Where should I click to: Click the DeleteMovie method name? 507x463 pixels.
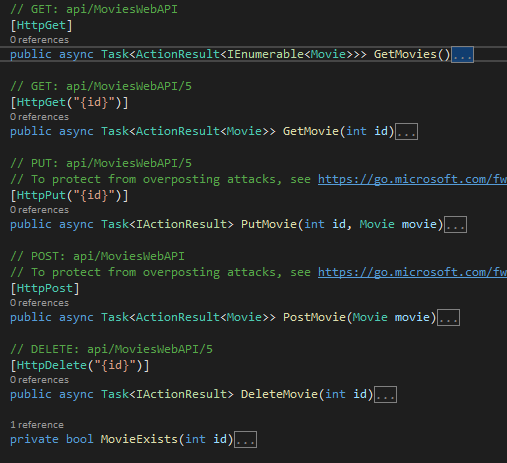coord(279,394)
